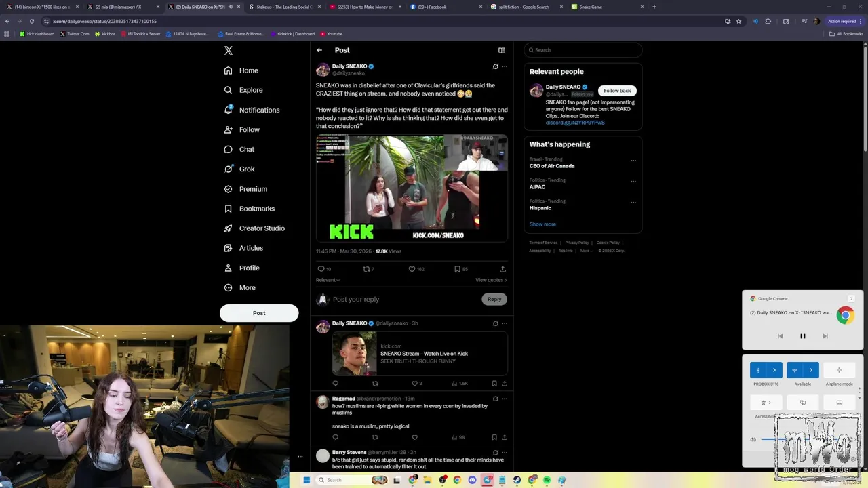Open more options on Barry Stevens reply

pos(504,452)
